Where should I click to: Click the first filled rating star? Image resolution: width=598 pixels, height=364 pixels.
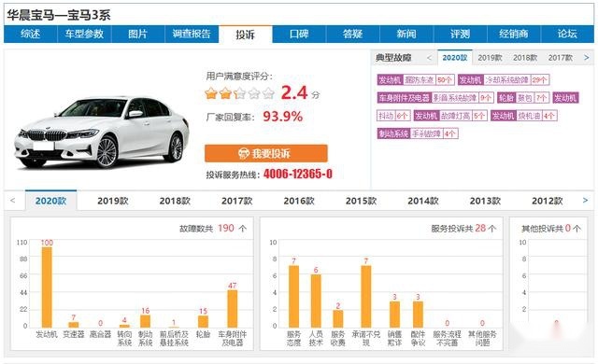[x=211, y=93]
